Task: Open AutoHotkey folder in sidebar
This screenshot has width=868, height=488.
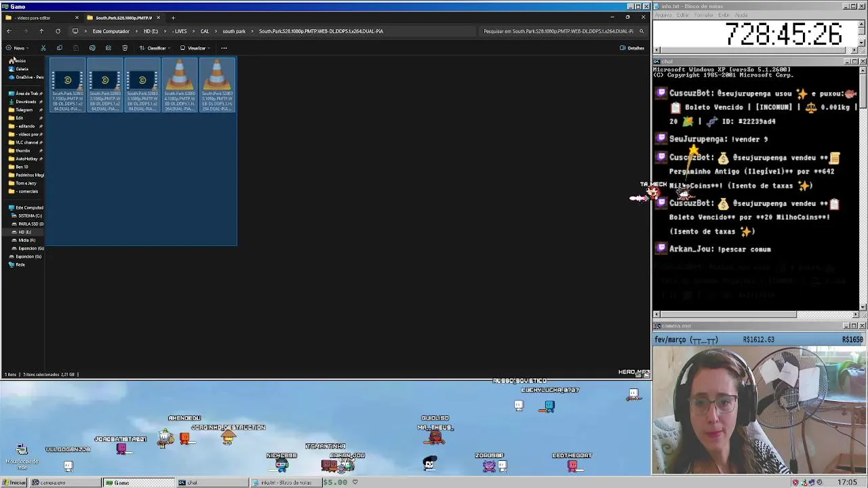Action: 24,159
